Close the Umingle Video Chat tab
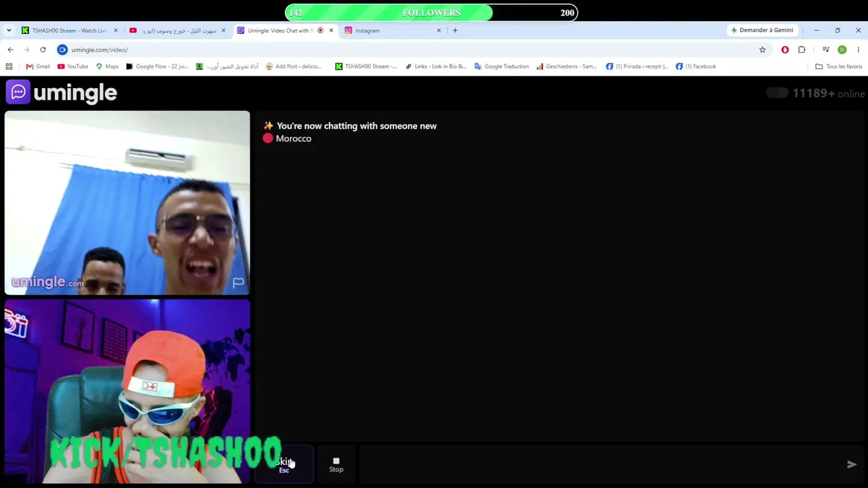This screenshot has height=488, width=868. tap(331, 30)
